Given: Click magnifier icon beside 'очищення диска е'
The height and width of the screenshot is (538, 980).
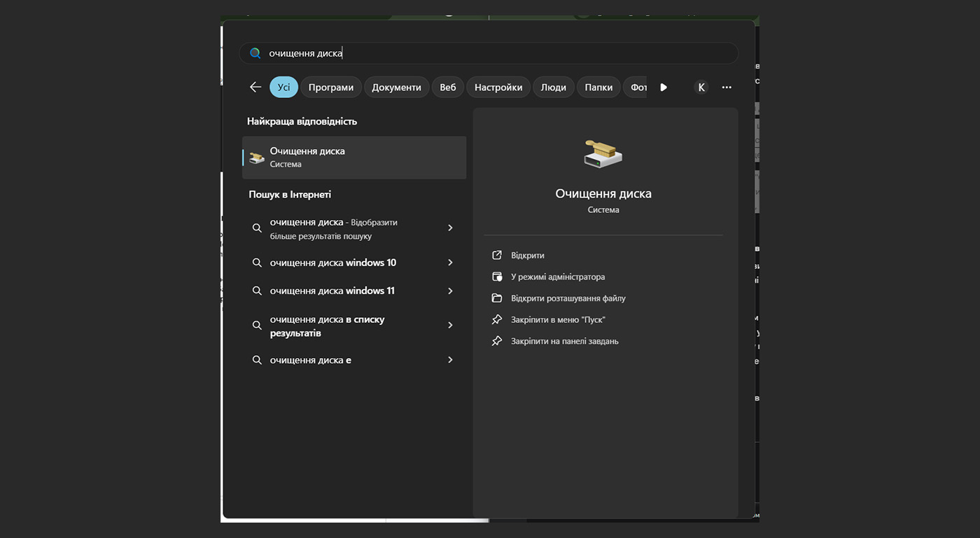Looking at the screenshot, I should coord(257,360).
